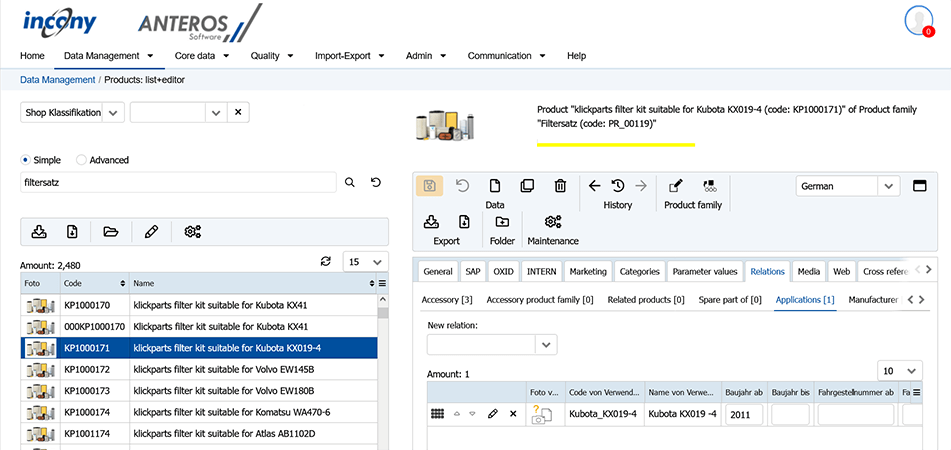Go back in History with left arrow

pos(594,186)
